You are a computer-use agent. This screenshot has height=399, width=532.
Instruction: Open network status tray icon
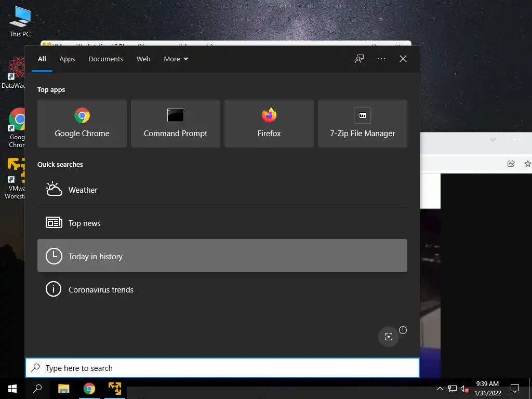(453, 389)
